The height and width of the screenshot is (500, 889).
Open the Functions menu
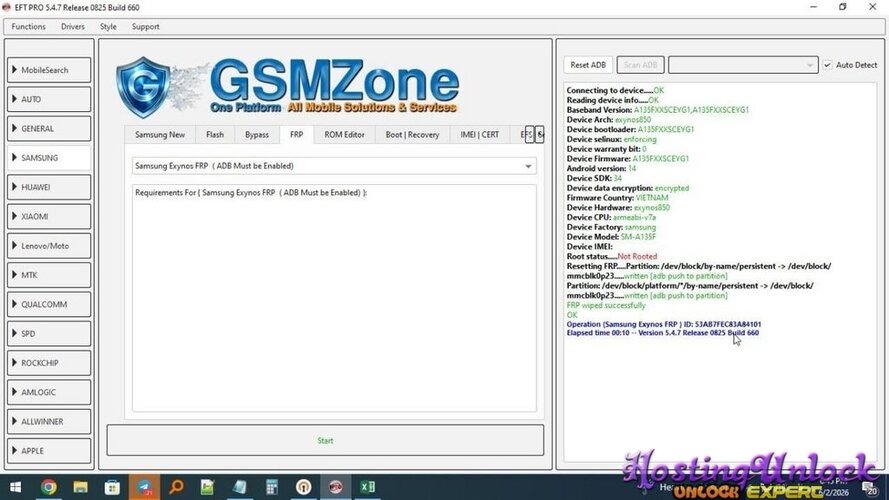(x=28, y=27)
